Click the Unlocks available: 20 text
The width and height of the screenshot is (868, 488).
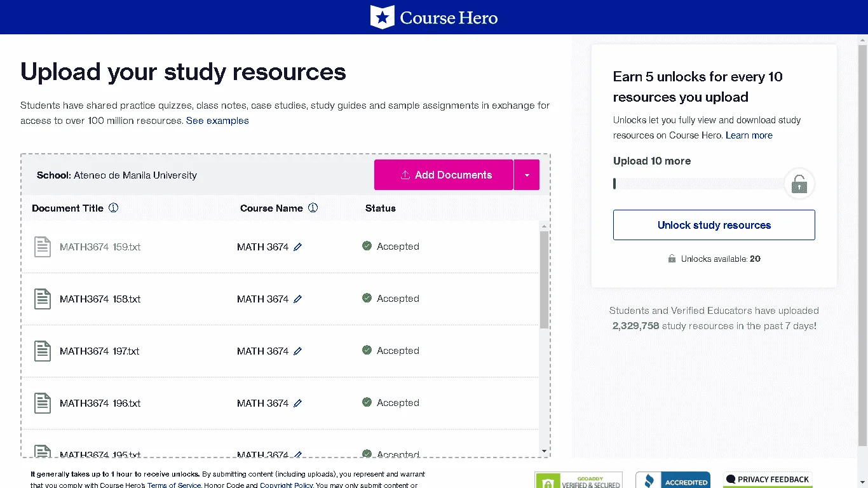721,259
